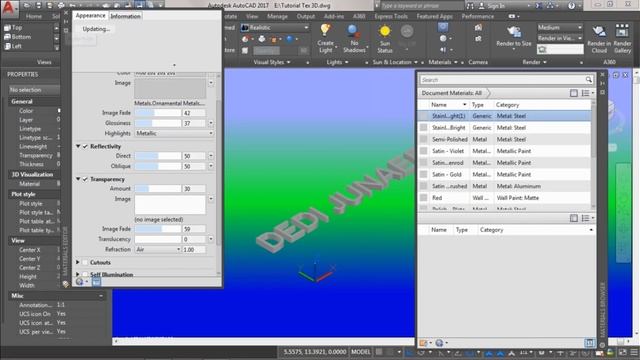Toggle the Sun Status icon

point(384,31)
